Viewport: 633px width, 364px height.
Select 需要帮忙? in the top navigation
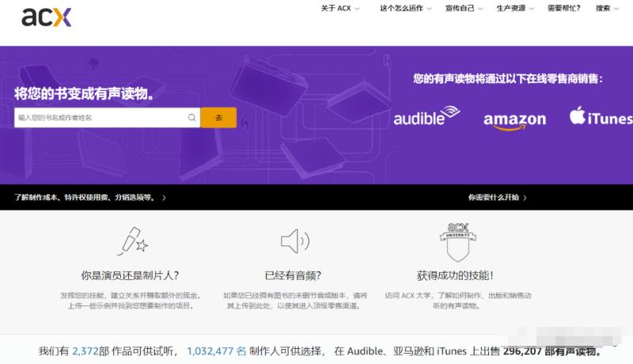coord(563,9)
